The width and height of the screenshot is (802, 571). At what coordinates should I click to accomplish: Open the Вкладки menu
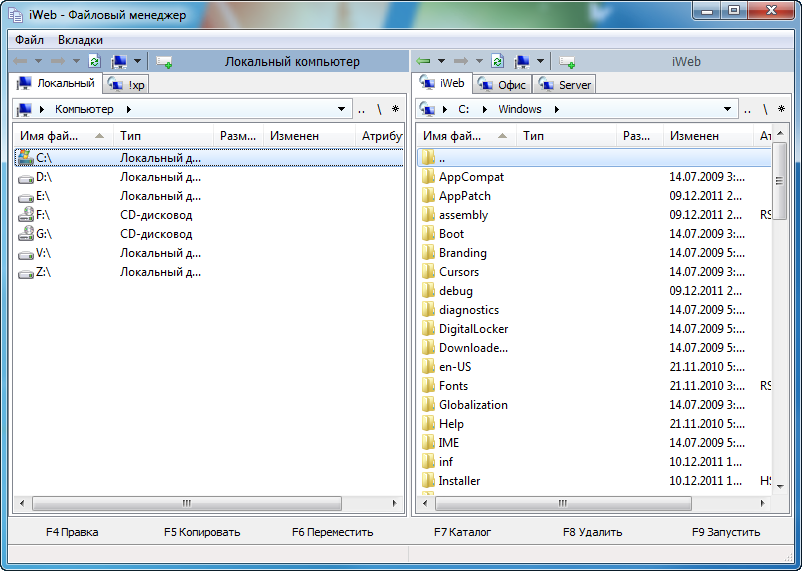pos(80,40)
